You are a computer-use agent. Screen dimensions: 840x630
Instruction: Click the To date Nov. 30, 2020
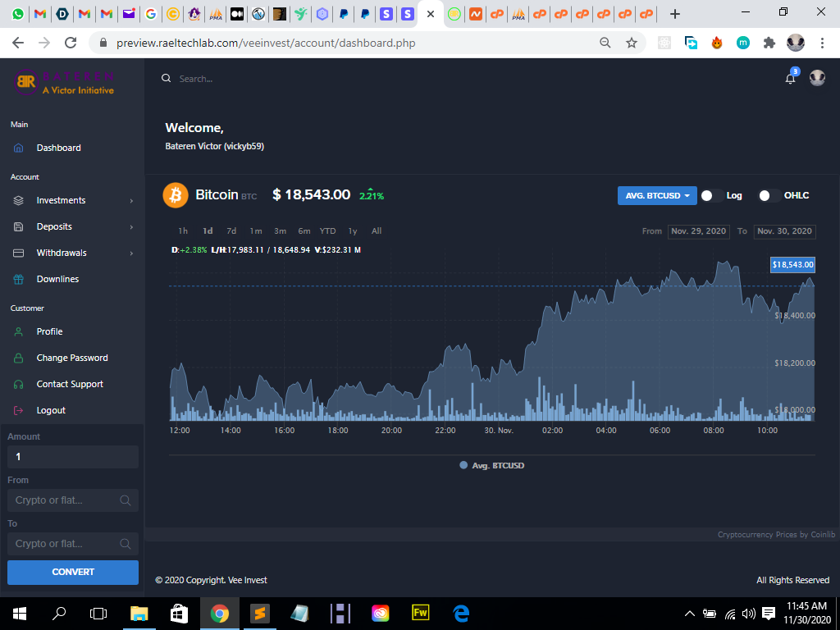(x=784, y=231)
